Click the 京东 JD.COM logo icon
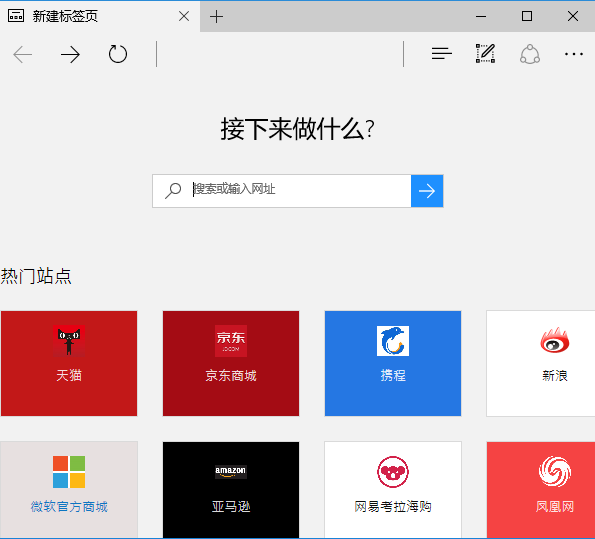The width and height of the screenshot is (595, 539). tap(231, 341)
